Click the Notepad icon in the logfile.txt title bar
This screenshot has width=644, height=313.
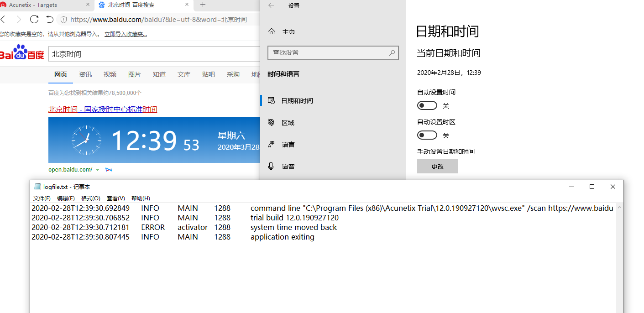pyautogui.click(x=37, y=187)
